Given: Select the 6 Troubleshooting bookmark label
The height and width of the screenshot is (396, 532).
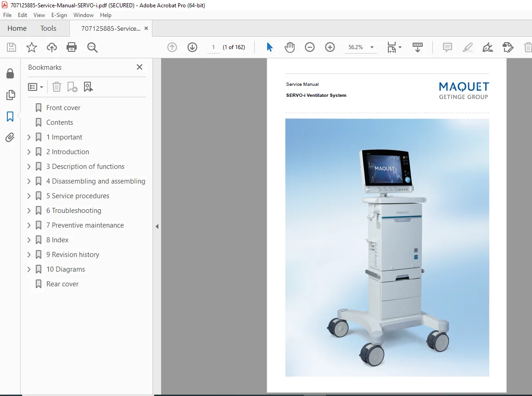Looking at the screenshot, I should [x=73, y=211].
